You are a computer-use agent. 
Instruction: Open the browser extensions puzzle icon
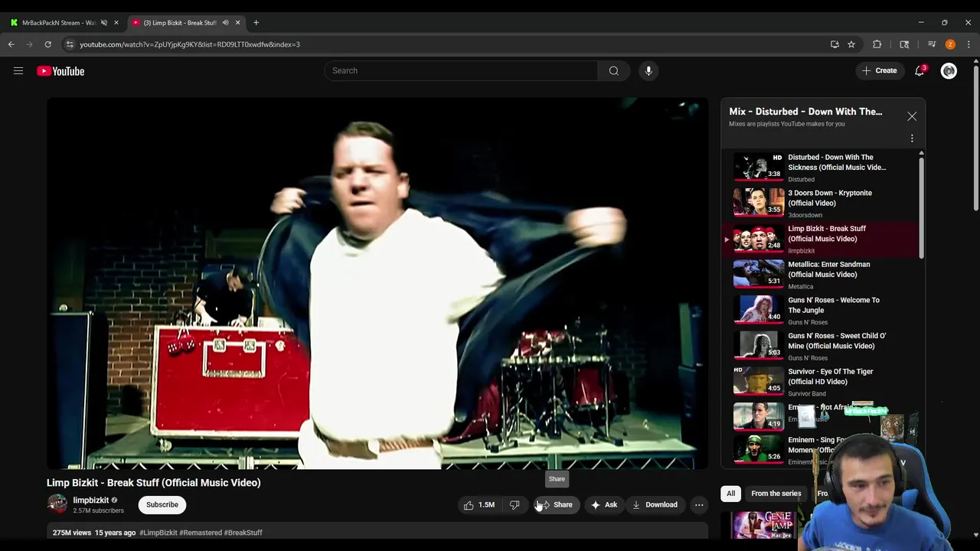[x=877, y=44]
